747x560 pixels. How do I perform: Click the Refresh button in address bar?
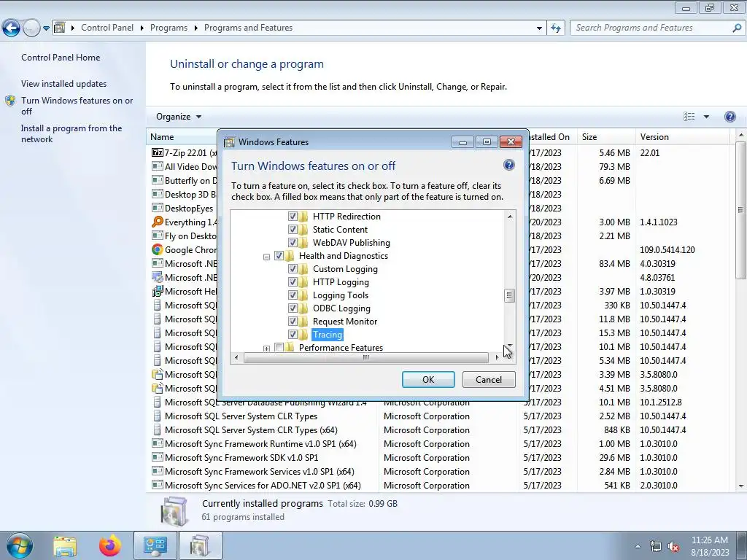(x=556, y=28)
